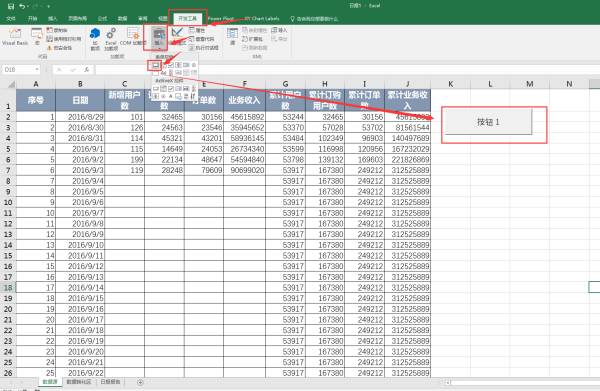Select the form control Option Button icon

point(194,65)
